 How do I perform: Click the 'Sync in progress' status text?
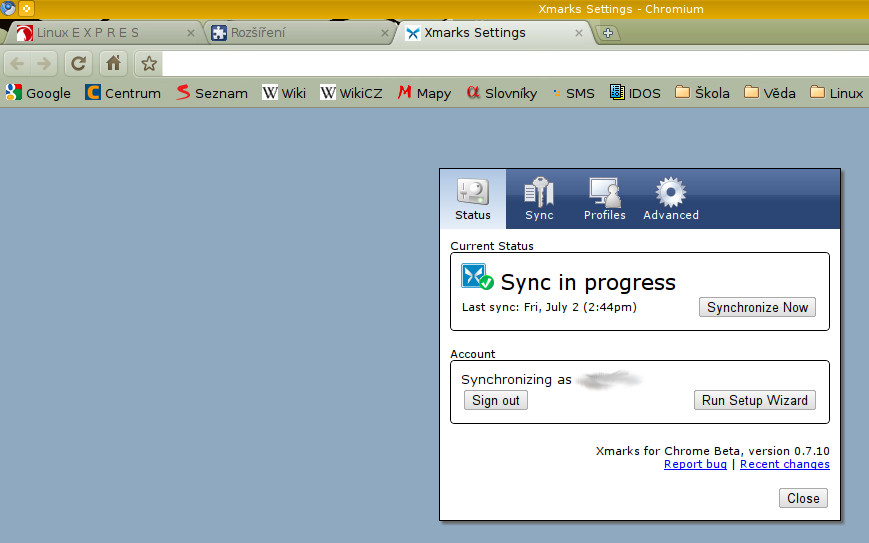588,283
